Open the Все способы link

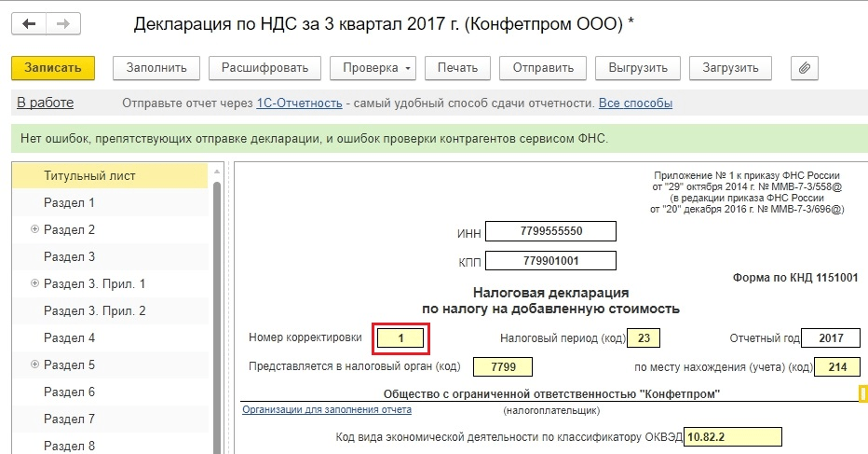coord(635,103)
